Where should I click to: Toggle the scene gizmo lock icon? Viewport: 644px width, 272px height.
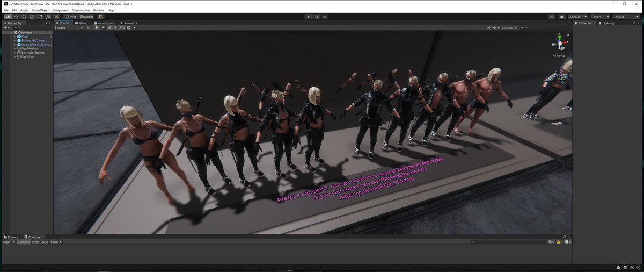click(567, 34)
